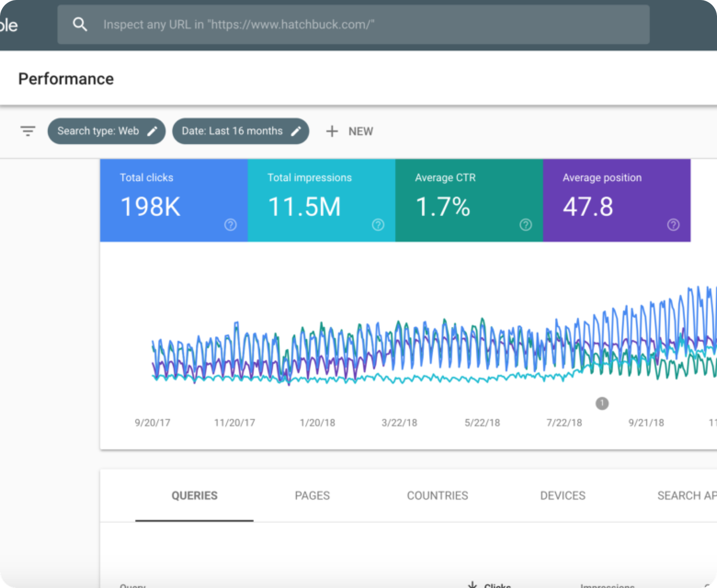Open the Date: Last 16 months filter
The height and width of the screenshot is (588, 717).
pyautogui.click(x=241, y=131)
